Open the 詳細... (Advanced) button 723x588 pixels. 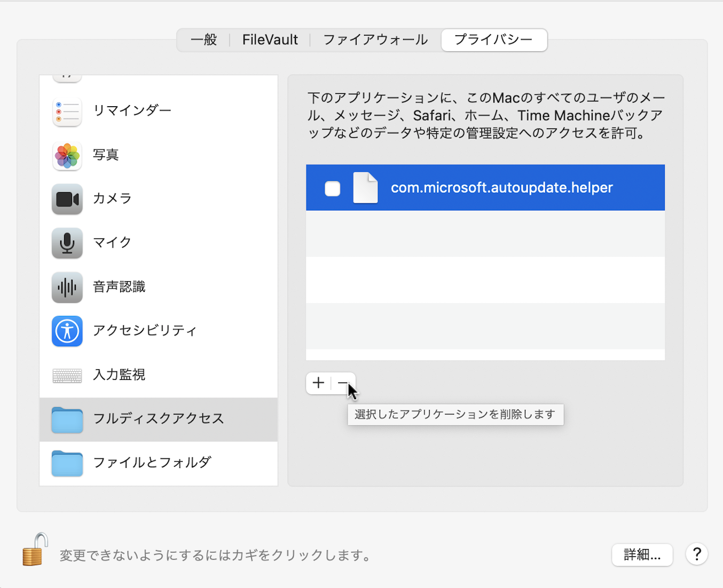[642, 555]
